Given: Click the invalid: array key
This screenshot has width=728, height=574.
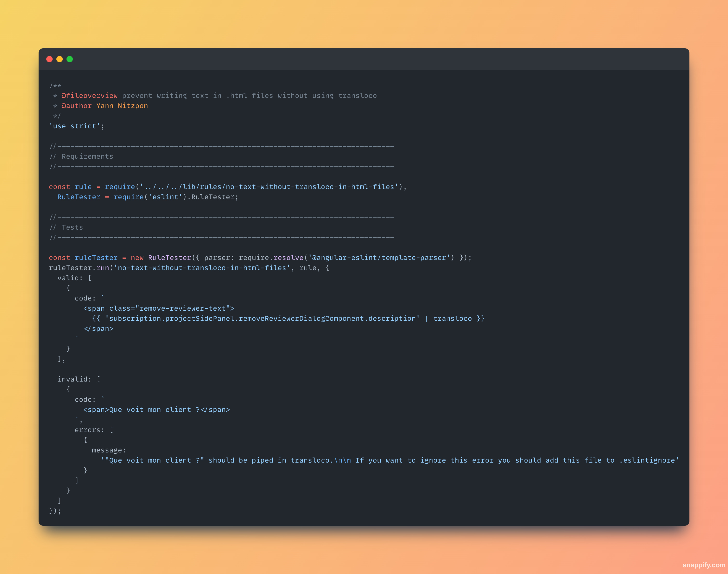Looking at the screenshot, I should pyautogui.click(x=74, y=379).
